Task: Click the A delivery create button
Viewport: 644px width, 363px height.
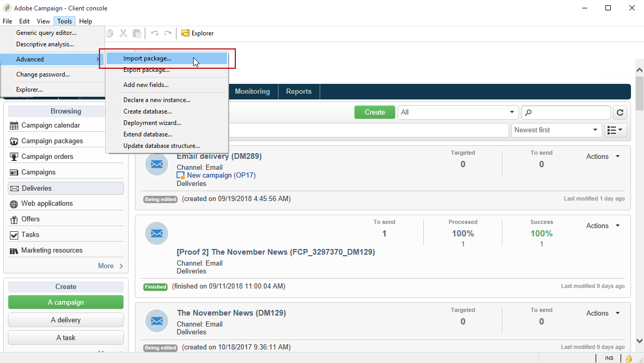Action: pos(66,320)
